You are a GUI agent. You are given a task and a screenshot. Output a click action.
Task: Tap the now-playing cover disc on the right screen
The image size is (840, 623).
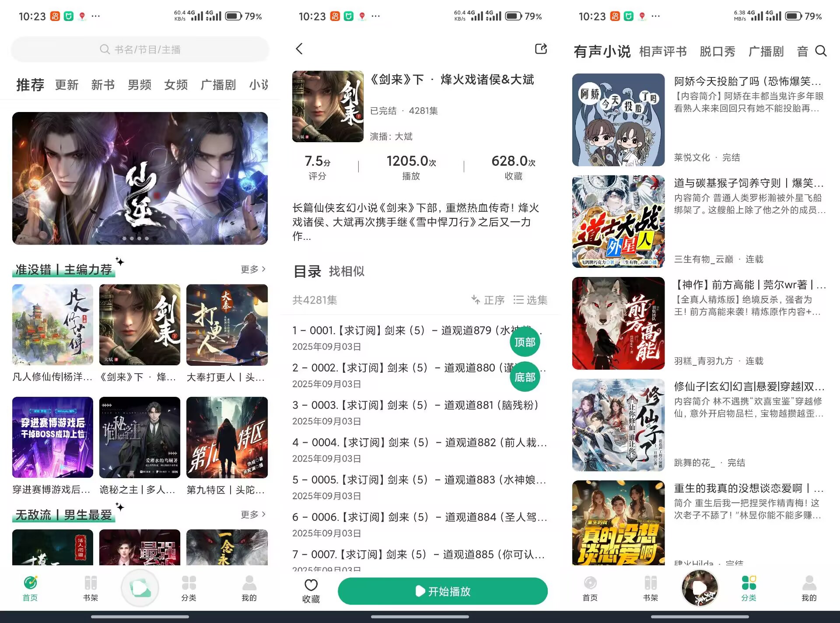click(x=700, y=588)
